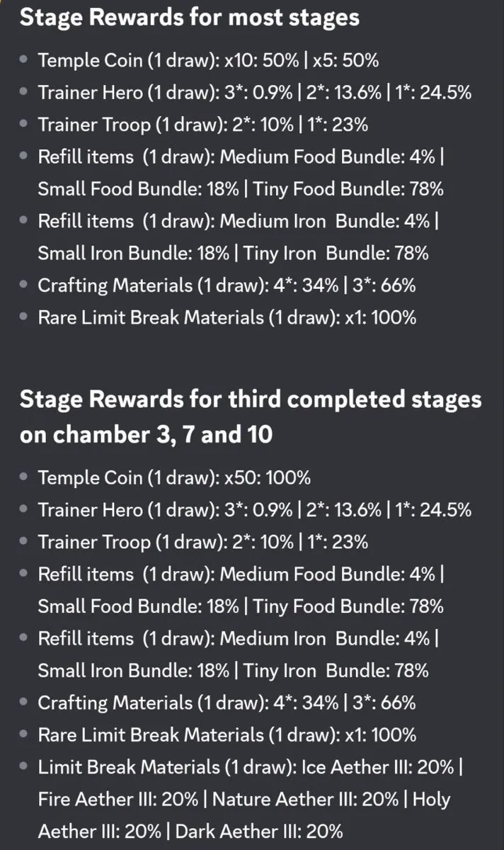Click second Trainer Troop line under chamber section

203,542
